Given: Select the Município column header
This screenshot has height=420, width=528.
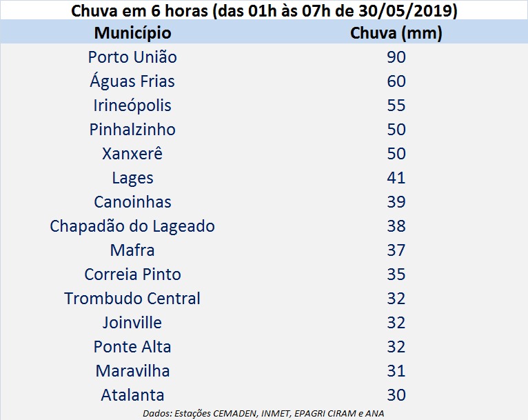Looking at the screenshot, I should [x=132, y=33].
